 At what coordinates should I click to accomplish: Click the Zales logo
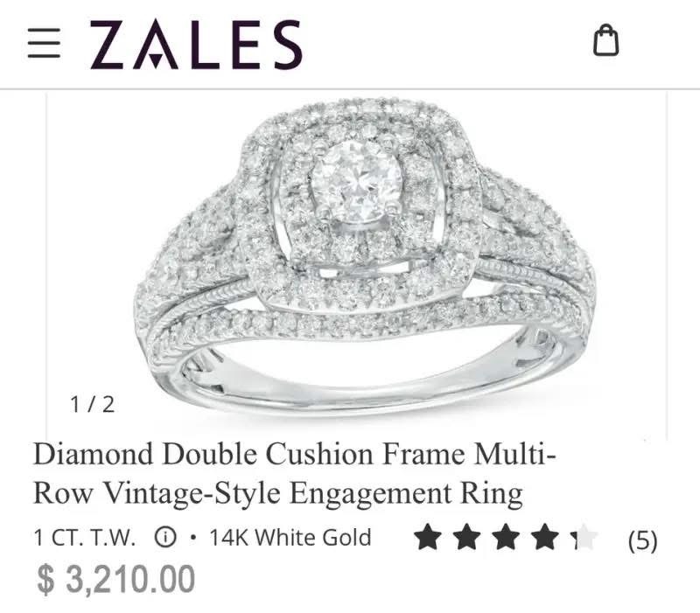196,45
